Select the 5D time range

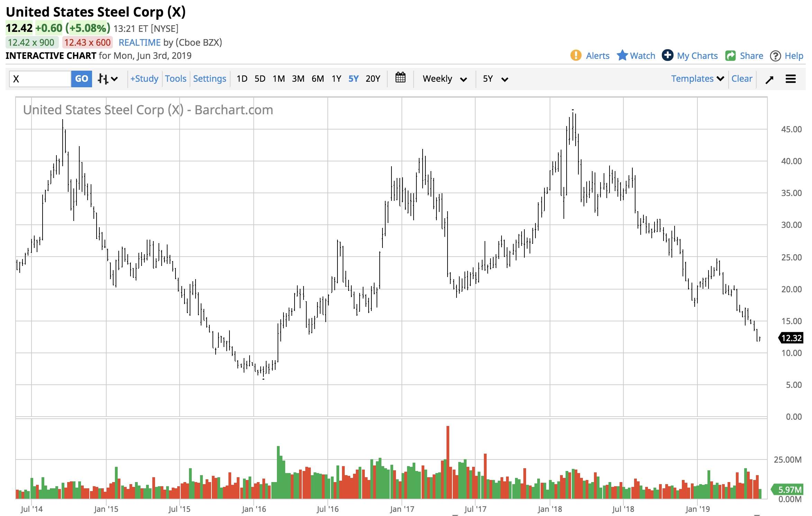(x=260, y=79)
